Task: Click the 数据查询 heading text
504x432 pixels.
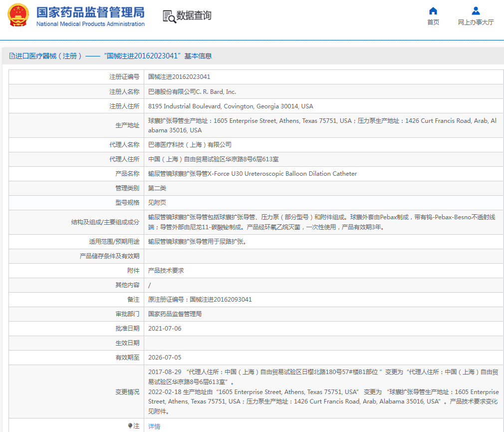Action: tap(194, 16)
